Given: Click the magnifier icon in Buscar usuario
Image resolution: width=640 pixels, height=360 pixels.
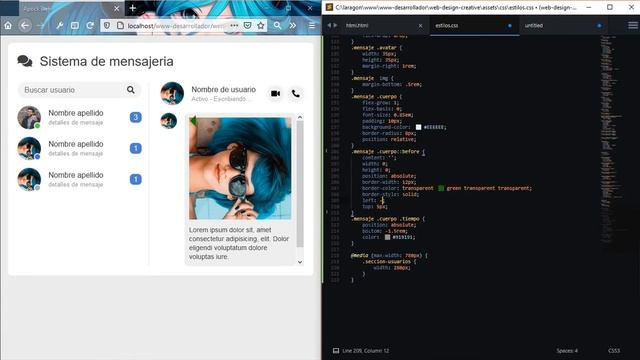Looking at the screenshot, I should [x=131, y=90].
